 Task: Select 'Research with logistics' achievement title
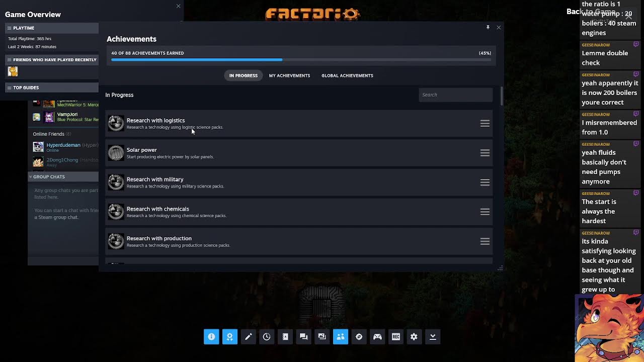pyautogui.click(x=155, y=120)
